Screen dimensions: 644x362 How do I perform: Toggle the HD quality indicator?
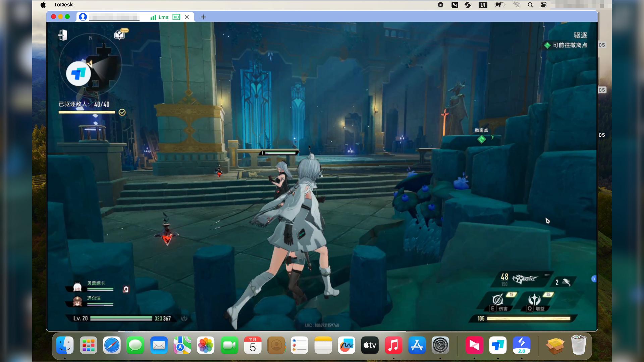(x=176, y=17)
